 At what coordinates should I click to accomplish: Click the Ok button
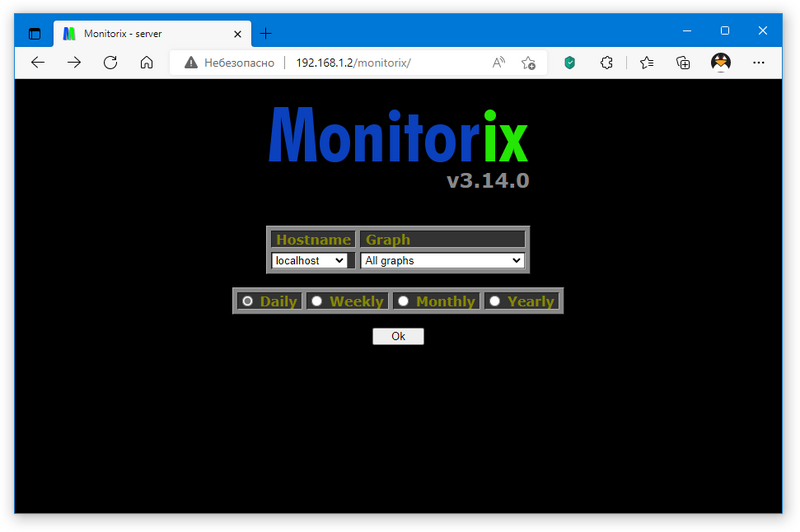(398, 336)
